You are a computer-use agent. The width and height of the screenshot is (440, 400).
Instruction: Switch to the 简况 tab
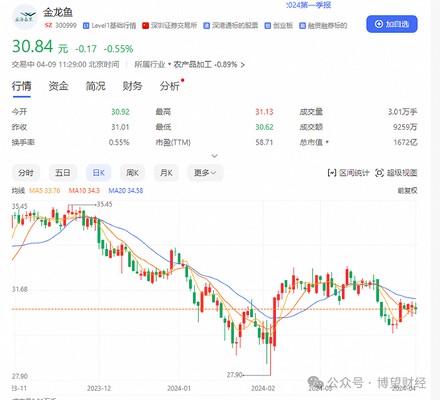tap(96, 86)
